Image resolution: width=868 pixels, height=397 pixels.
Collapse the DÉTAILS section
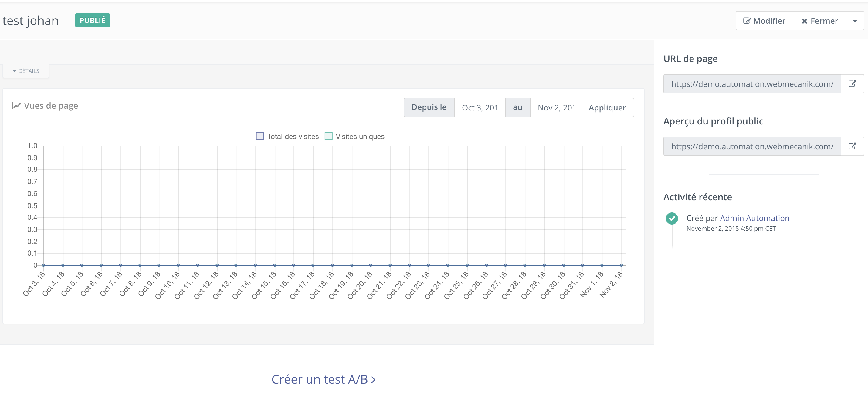coord(25,71)
